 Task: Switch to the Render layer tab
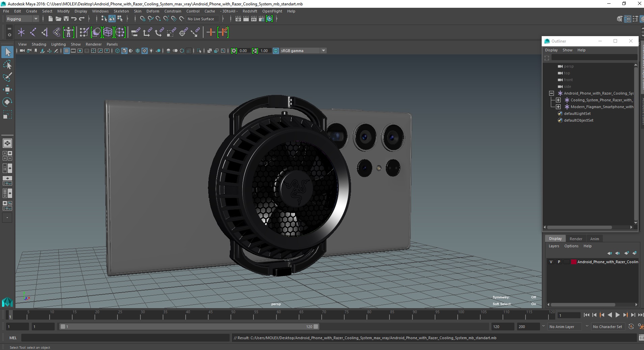576,239
